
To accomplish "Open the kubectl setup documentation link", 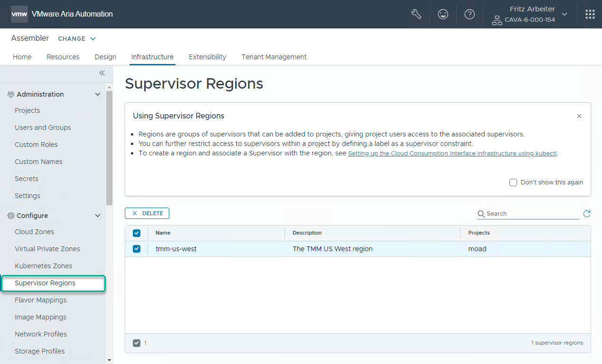I will click(x=453, y=154).
